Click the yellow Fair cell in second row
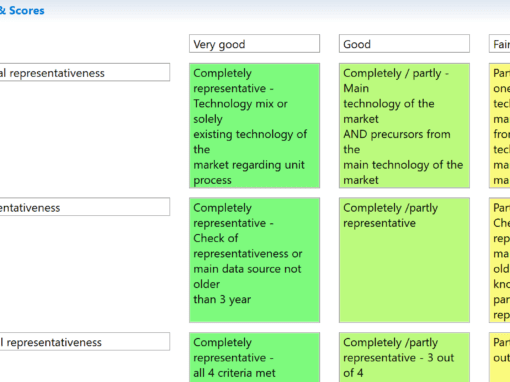This screenshot has height=382, width=510. point(499,260)
